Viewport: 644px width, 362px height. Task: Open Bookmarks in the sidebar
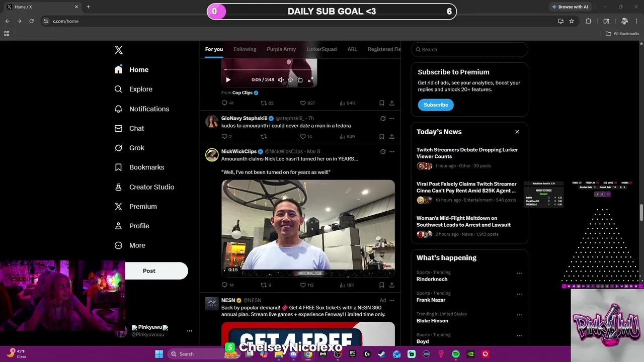click(139, 167)
